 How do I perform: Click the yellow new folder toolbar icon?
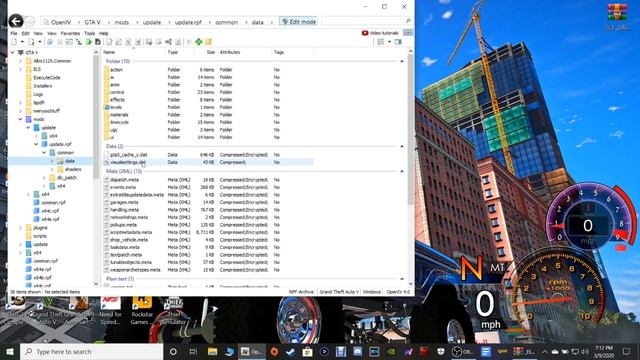(x=209, y=42)
